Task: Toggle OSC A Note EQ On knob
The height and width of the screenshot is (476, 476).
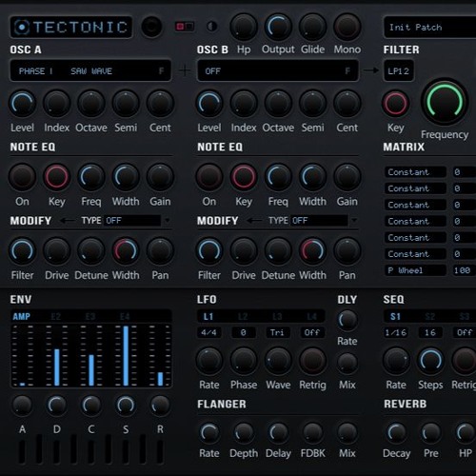Action: coord(22,177)
